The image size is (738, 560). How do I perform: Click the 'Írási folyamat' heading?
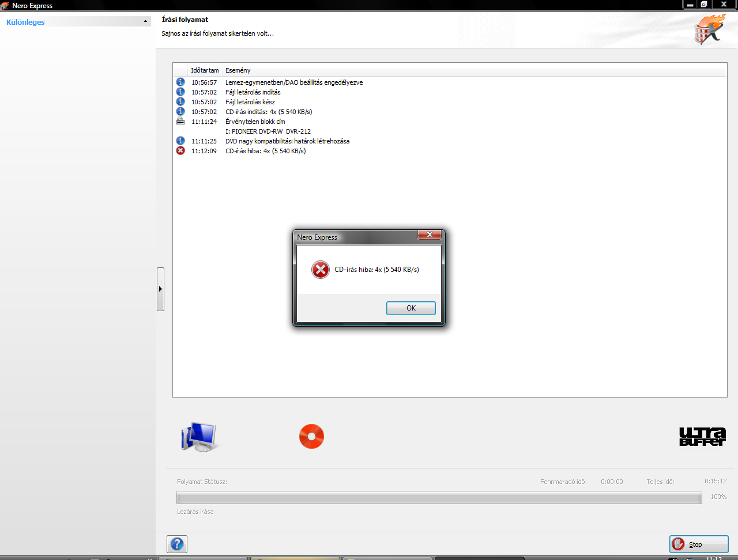click(185, 20)
